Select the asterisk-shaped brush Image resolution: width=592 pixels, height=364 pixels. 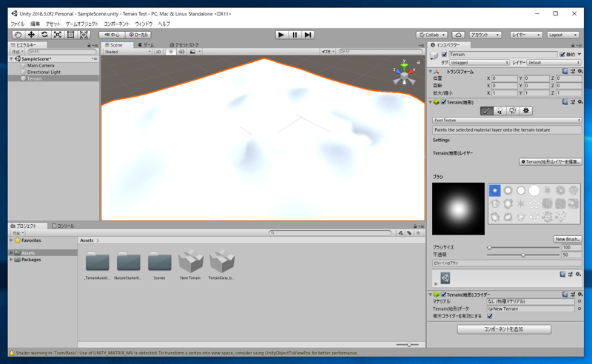click(521, 204)
